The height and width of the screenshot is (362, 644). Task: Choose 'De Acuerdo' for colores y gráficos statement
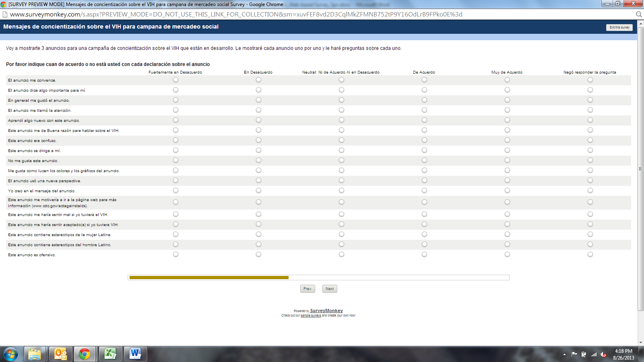pos(424,170)
